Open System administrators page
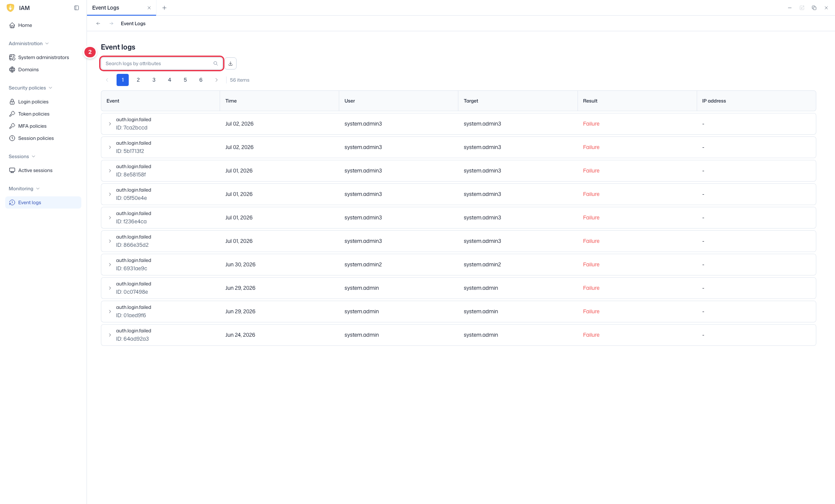This screenshot has height=504, width=835. [43, 57]
